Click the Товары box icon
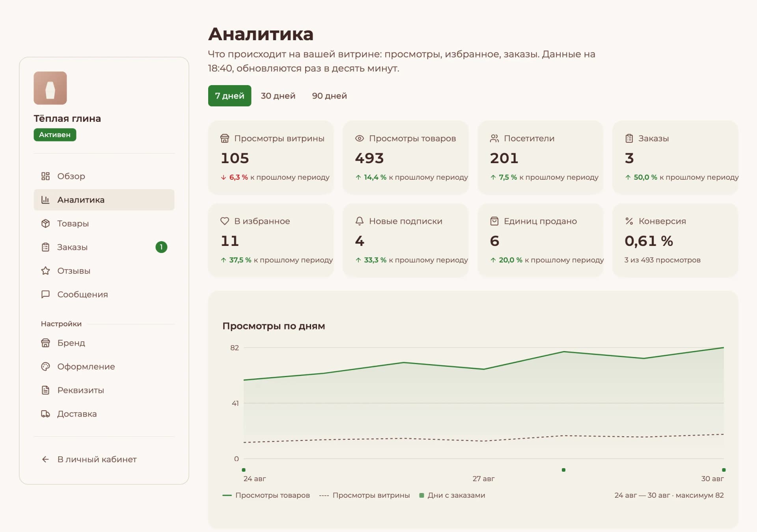Screen dimensions: 757x532 [45, 223]
